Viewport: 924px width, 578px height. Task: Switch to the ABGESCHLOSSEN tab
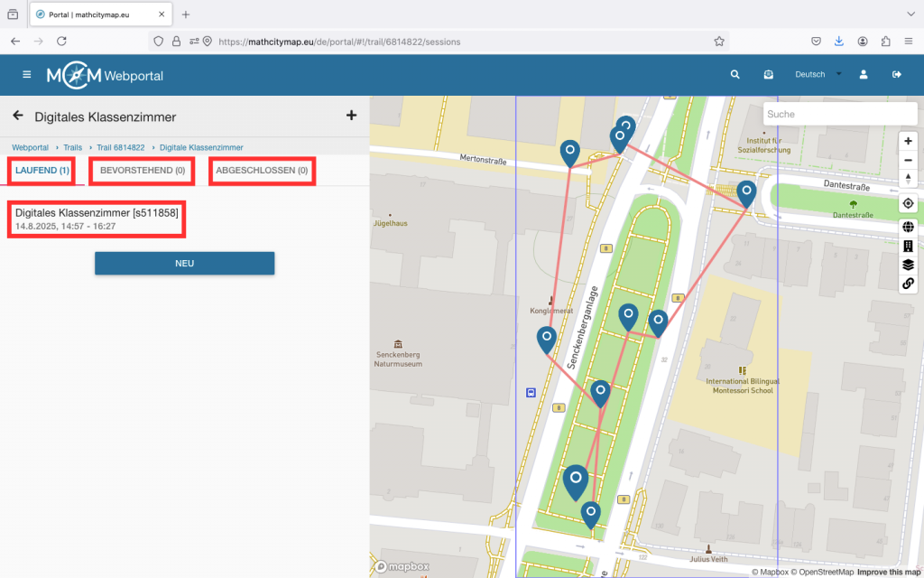tap(262, 171)
